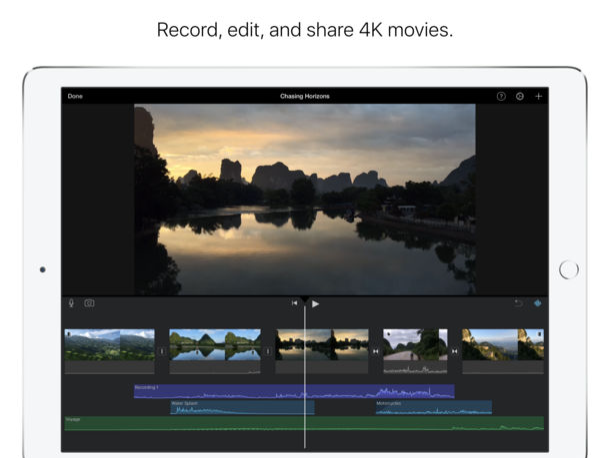Tap the plus icon to add media

[x=538, y=96]
